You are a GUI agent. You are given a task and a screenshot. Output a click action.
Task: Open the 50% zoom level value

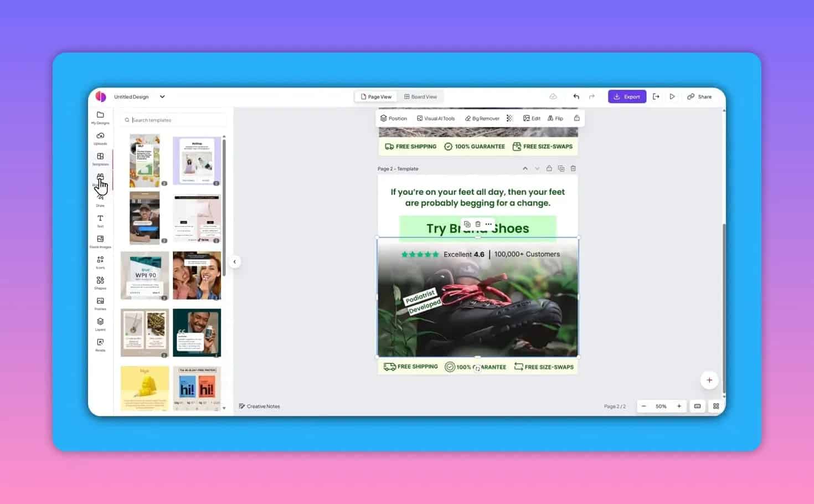point(661,406)
